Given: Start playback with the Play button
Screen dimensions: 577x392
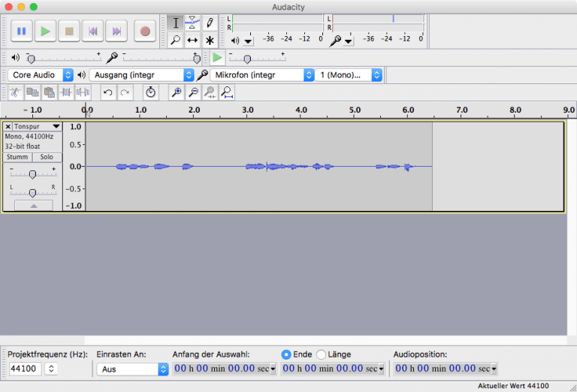Looking at the screenshot, I should click(45, 32).
